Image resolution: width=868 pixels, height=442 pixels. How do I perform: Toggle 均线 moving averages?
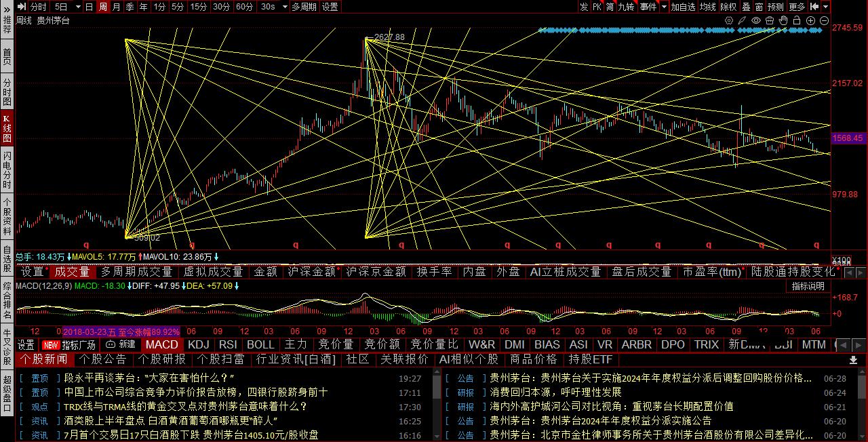click(x=708, y=6)
